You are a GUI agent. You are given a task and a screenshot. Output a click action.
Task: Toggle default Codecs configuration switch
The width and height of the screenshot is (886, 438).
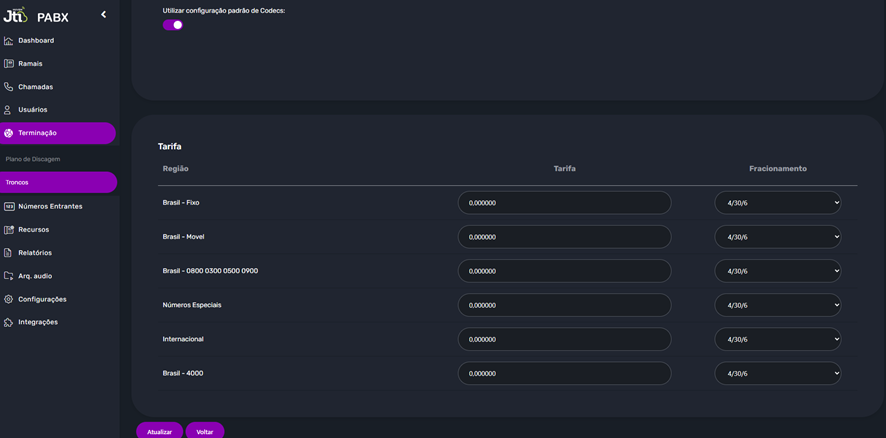173,25
